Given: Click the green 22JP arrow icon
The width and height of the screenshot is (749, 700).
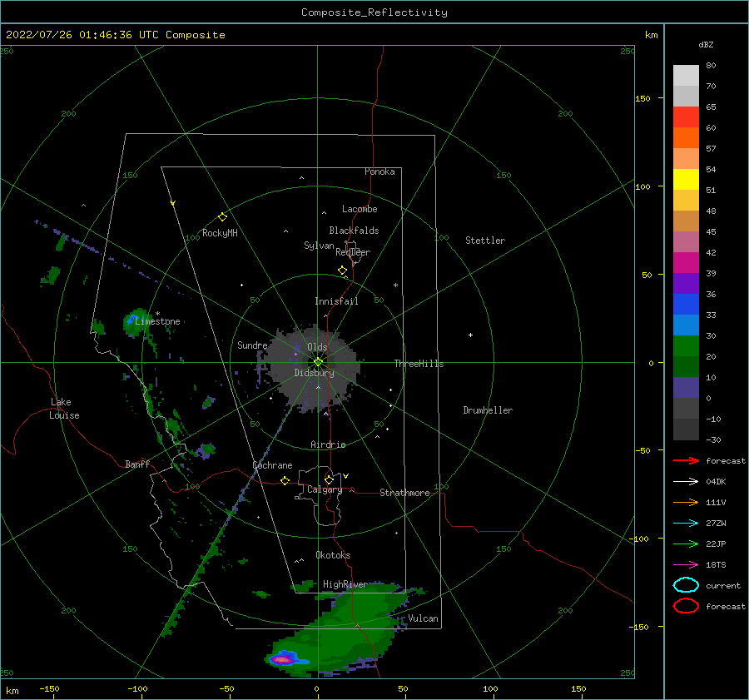Looking at the screenshot, I should pyautogui.click(x=686, y=544).
